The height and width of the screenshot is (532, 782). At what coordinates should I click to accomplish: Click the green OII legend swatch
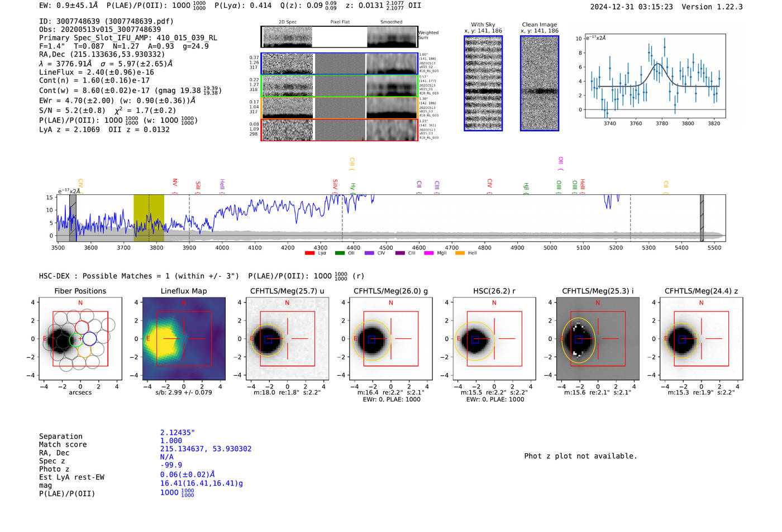point(340,253)
